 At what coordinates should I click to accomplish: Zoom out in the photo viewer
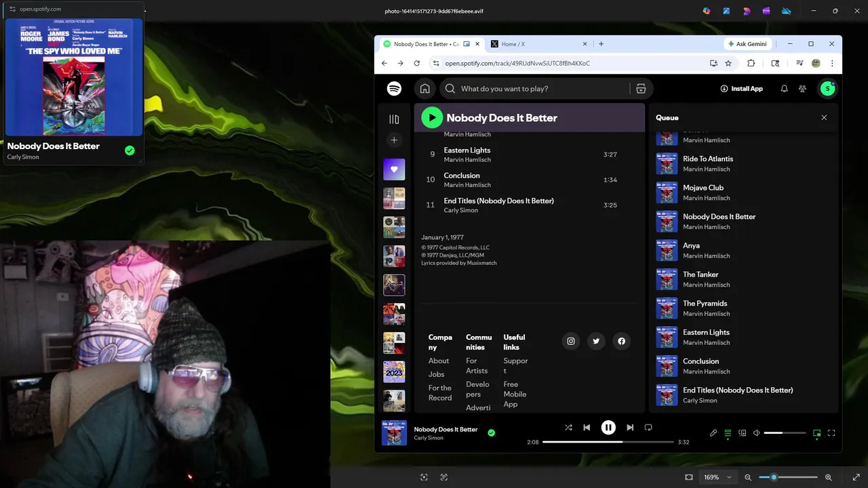click(748, 477)
